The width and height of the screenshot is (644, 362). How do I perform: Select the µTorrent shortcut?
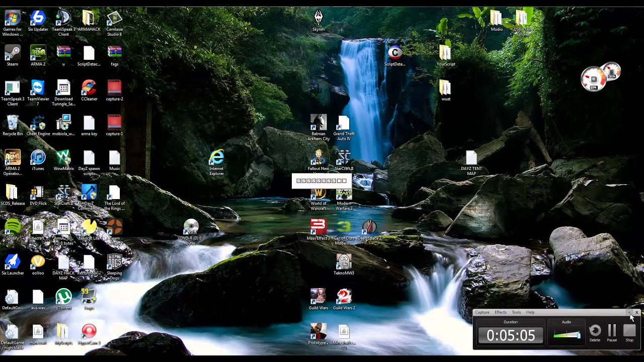tap(63, 299)
